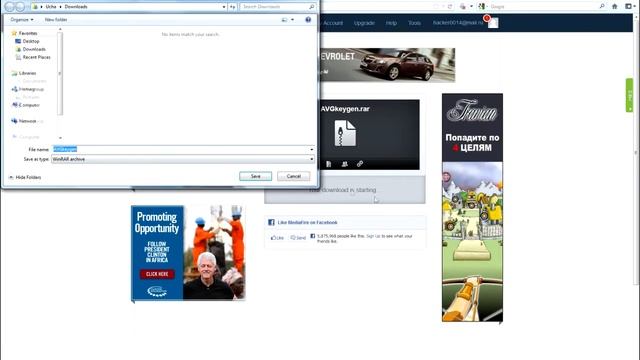This screenshot has height=360, width=640.
Task: Open the search engine selector icon
Action: click(x=482, y=7)
